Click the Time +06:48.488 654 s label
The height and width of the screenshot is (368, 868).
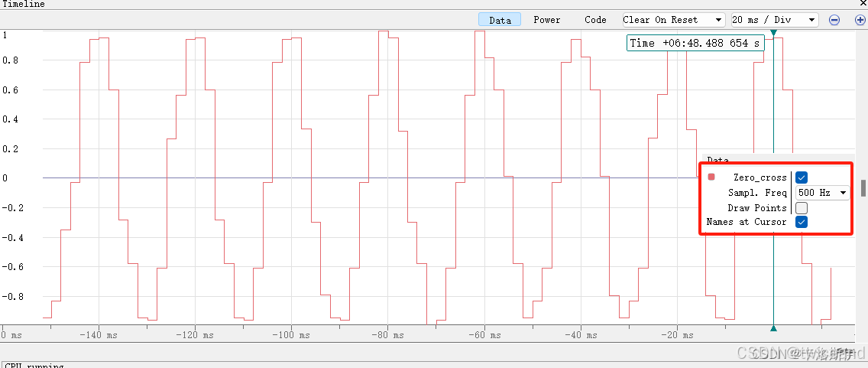pos(695,44)
